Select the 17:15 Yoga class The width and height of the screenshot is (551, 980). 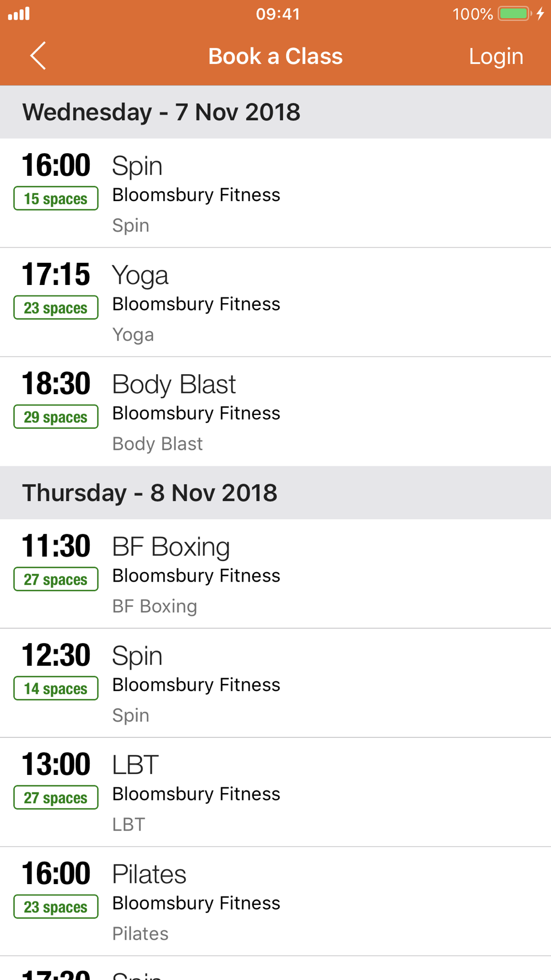[275, 302]
